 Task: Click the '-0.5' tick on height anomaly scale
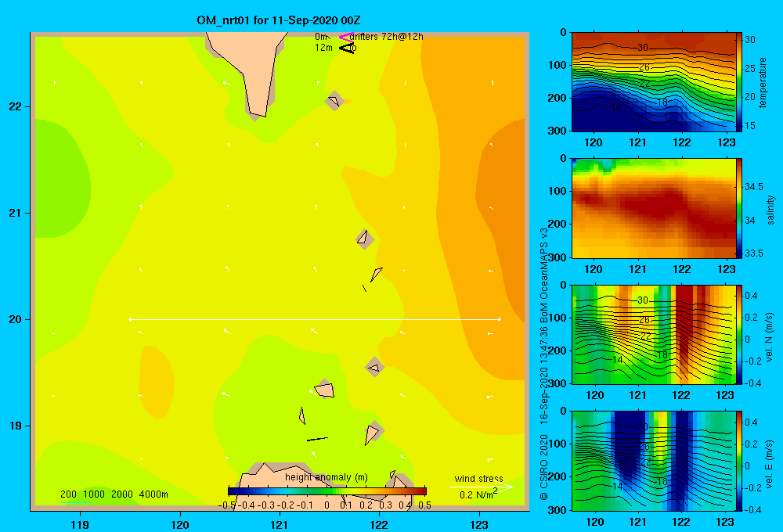tap(227, 505)
